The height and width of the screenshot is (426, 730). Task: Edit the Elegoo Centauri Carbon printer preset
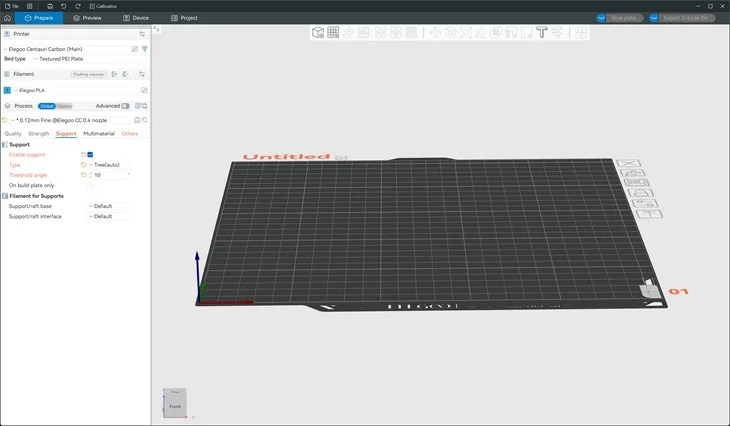click(x=135, y=49)
